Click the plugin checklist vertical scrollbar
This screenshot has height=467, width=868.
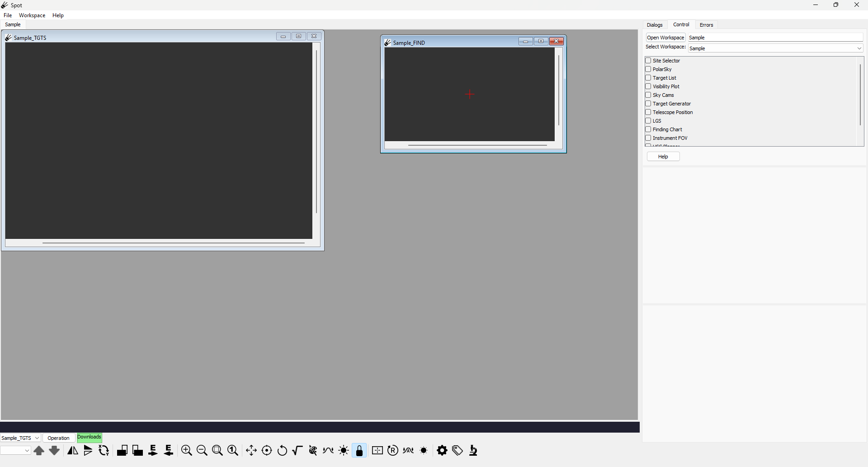[860, 95]
